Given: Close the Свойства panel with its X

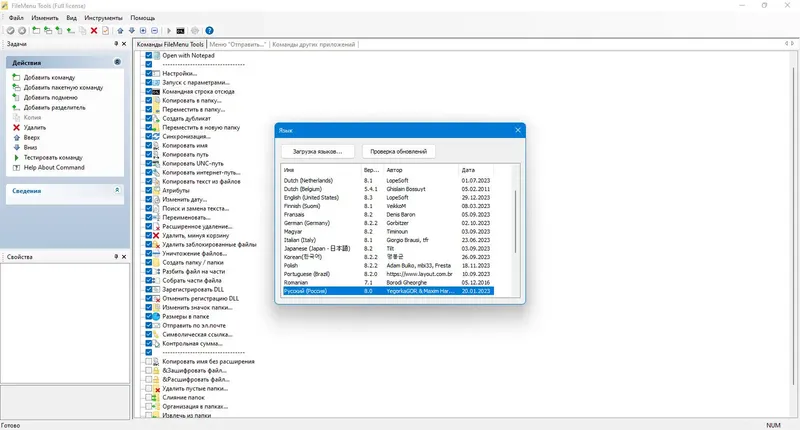Looking at the screenshot, I should tap(124, 257).
